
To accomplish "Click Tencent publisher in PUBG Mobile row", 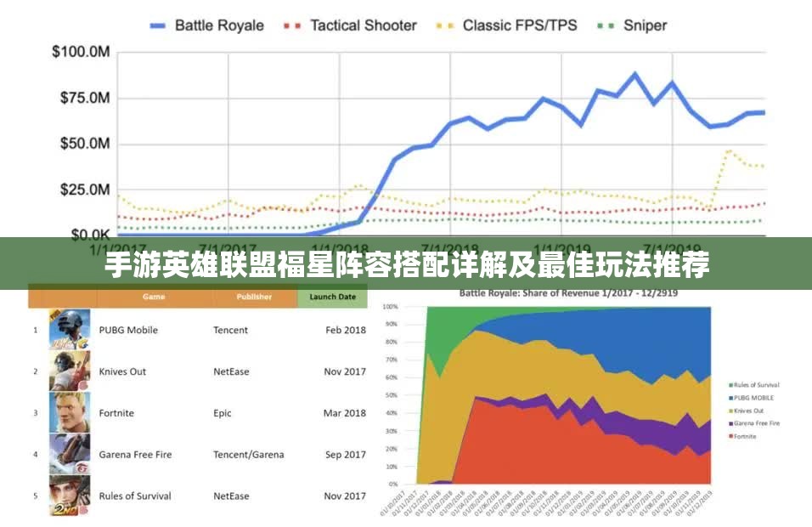I will pos(230,330).
